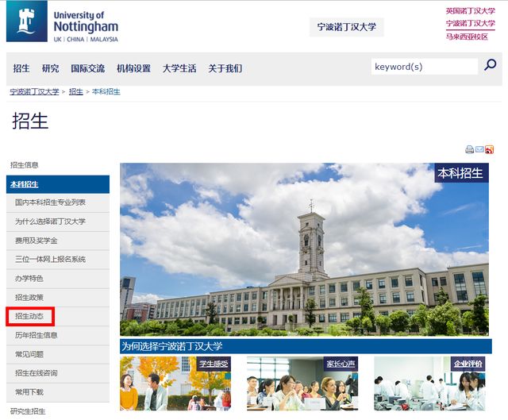Open the 研究 navigation menu

coord(51,68)
